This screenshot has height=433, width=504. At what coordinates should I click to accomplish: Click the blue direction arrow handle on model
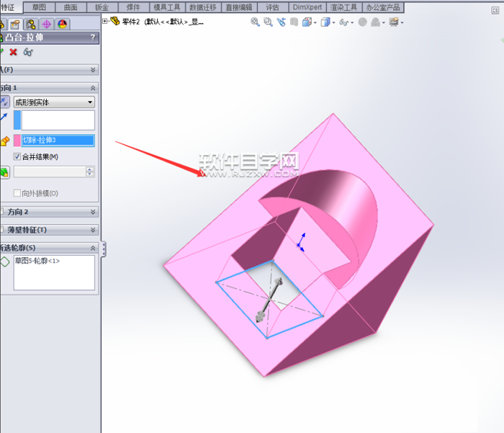click(x=301, y=242)
